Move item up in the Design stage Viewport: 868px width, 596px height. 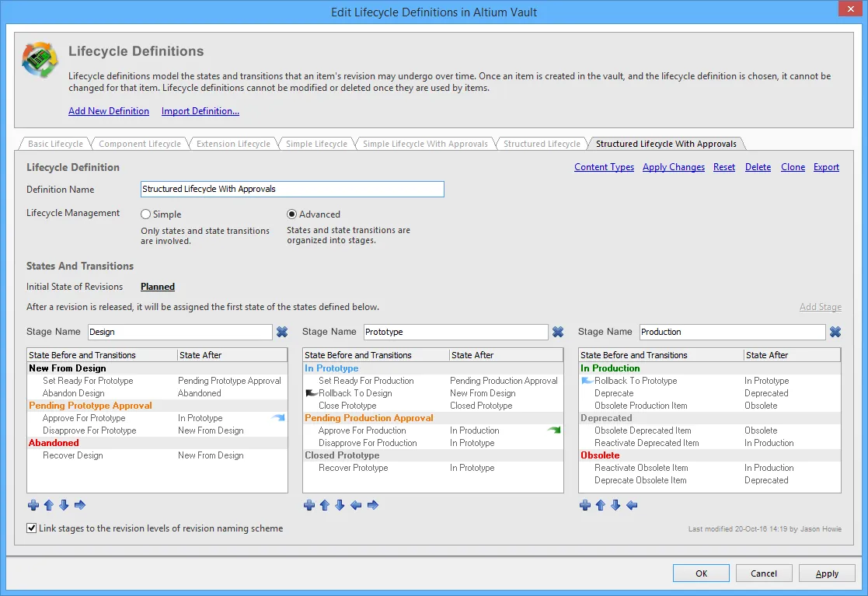[49, 504]
